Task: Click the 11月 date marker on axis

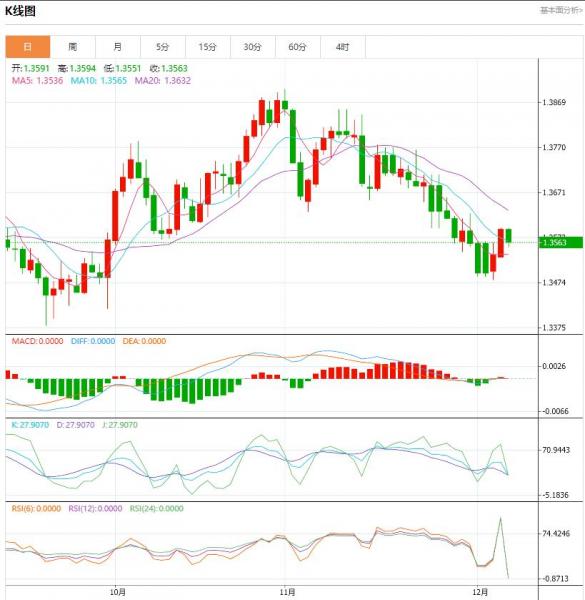Action: pos(287,592)
